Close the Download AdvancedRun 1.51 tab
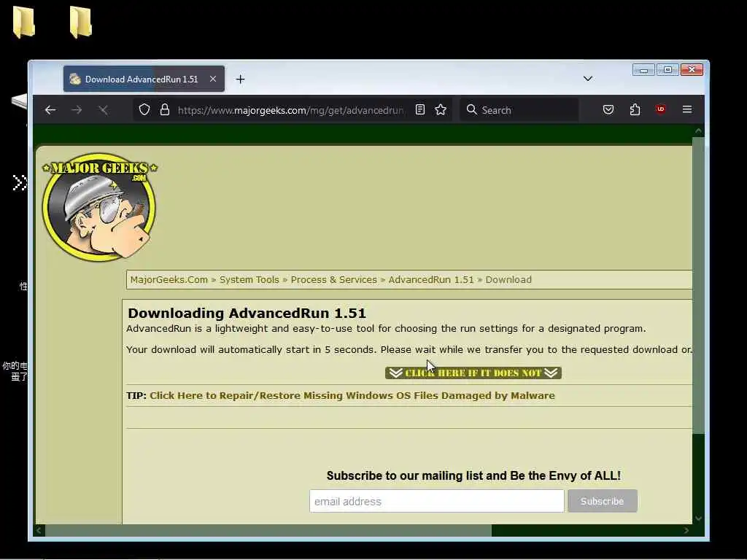Image resolution: width=747 pixels, height=560 pixels. 213,79
